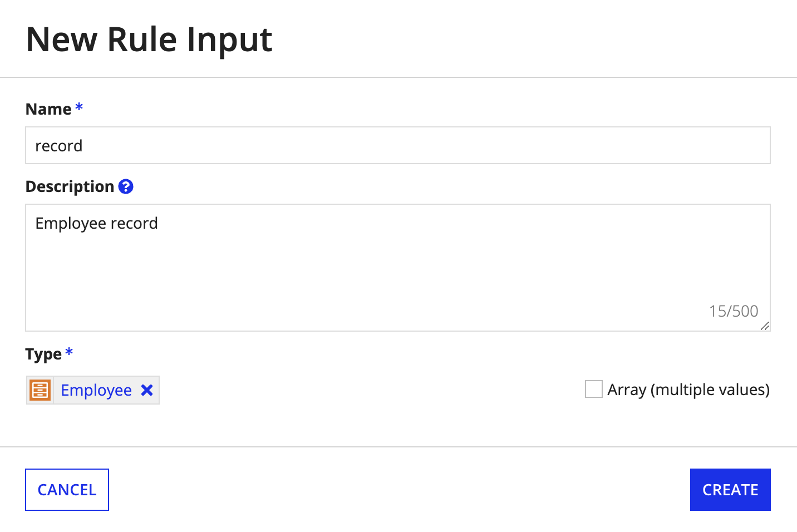Click the Employee type chip
The image size is (797, 532).
[92, 390]
